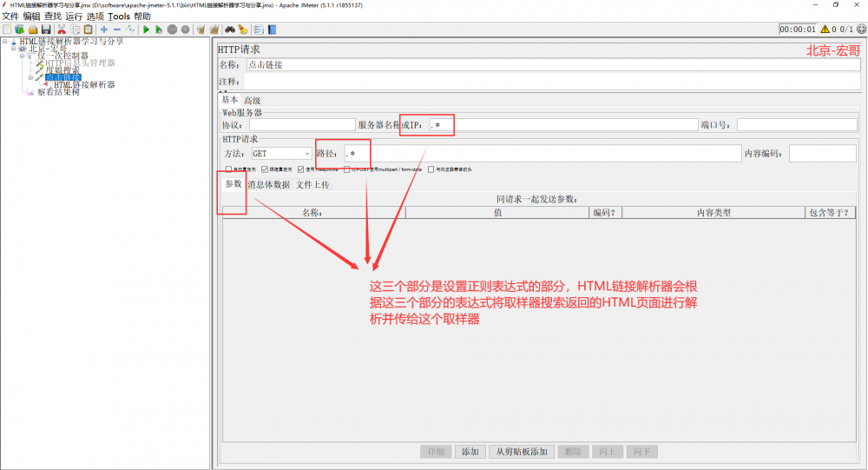
Task: Open the 文件 menu
Action: pyautogui.click(x=10, y=17)
